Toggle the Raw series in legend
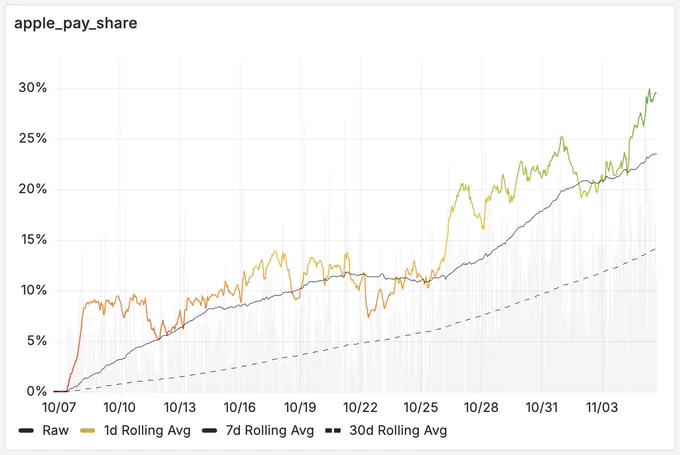 pos(44,430)
